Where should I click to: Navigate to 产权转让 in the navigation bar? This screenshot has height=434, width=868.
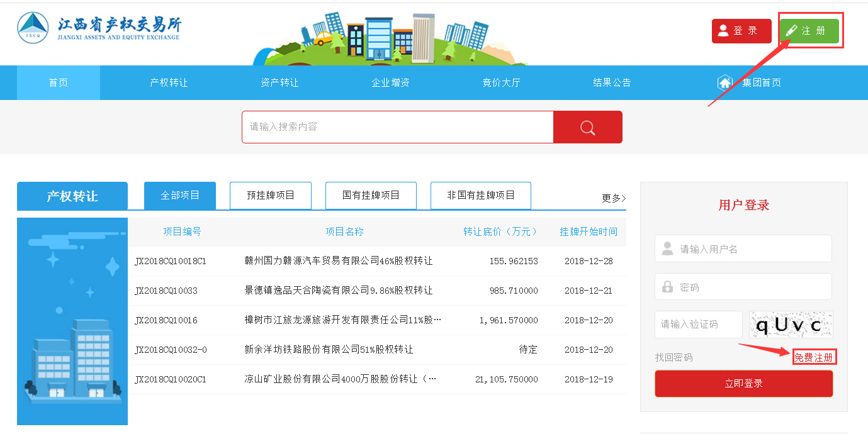click(x=168, y=82)
